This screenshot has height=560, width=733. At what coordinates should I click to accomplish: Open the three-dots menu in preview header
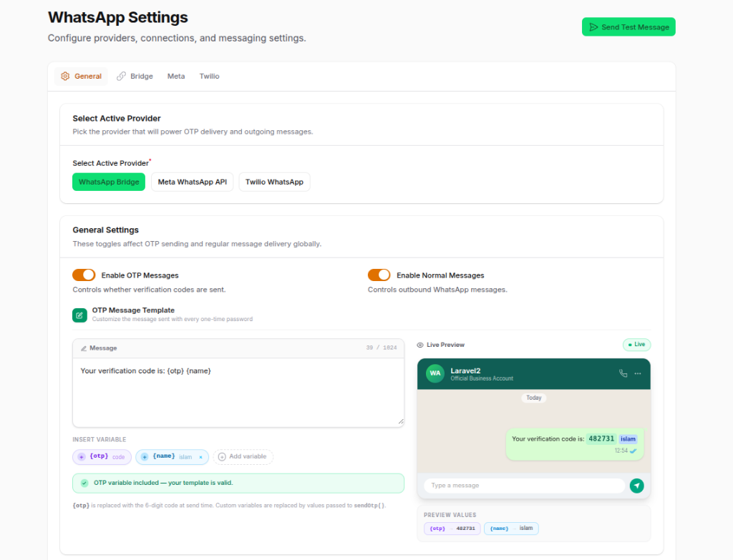coord(638,373)
